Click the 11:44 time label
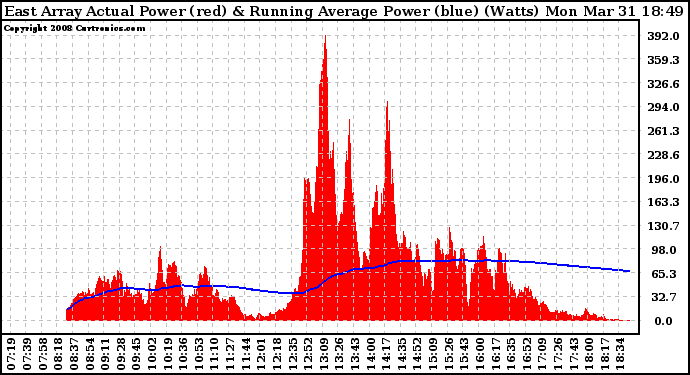 click(246, 354)
